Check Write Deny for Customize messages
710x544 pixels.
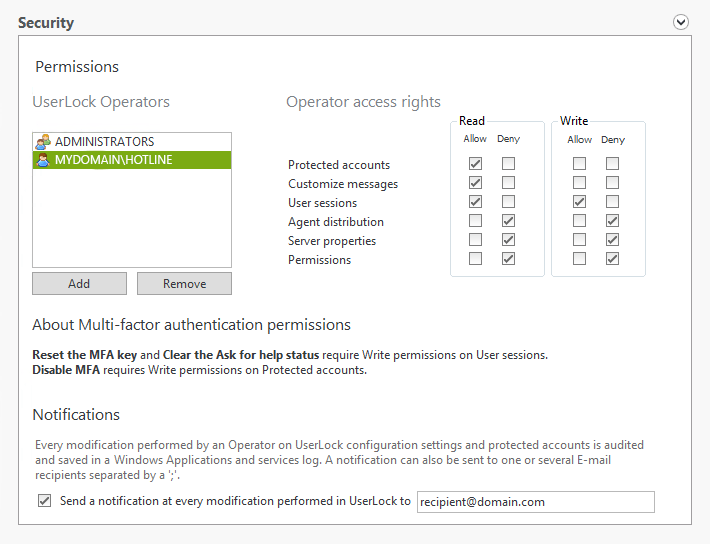[613, 183]
